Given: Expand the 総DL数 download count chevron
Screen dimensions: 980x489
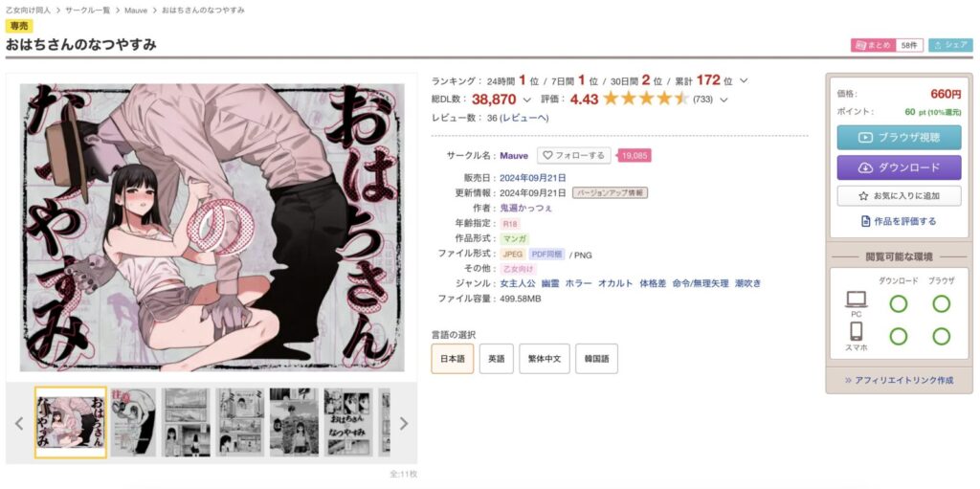Looking at the screenshot, I should click(527, 100).
